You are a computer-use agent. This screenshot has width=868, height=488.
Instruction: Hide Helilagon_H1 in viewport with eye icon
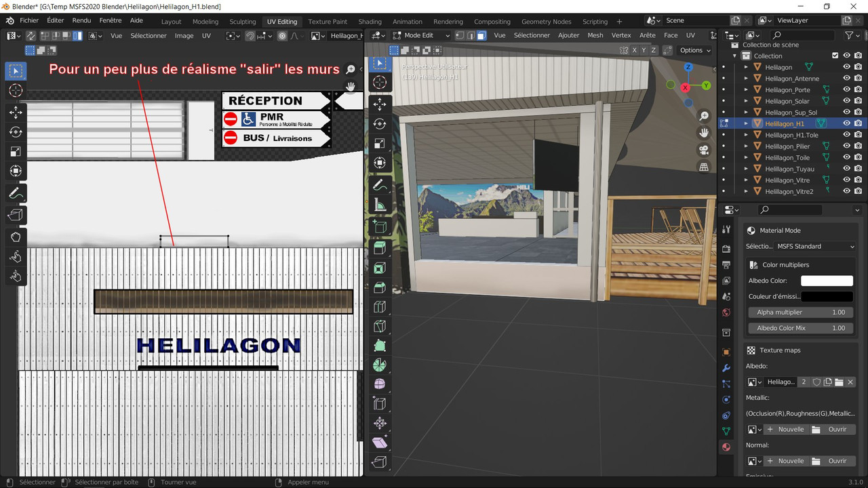point(847,123)
